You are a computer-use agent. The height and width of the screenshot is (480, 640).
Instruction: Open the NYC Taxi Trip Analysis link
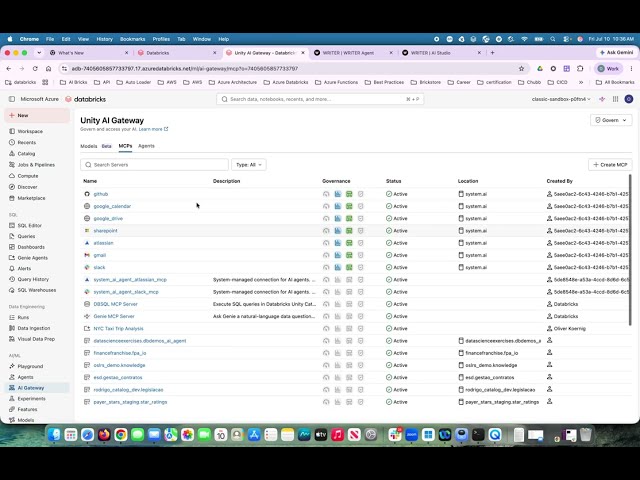[118, 329]
